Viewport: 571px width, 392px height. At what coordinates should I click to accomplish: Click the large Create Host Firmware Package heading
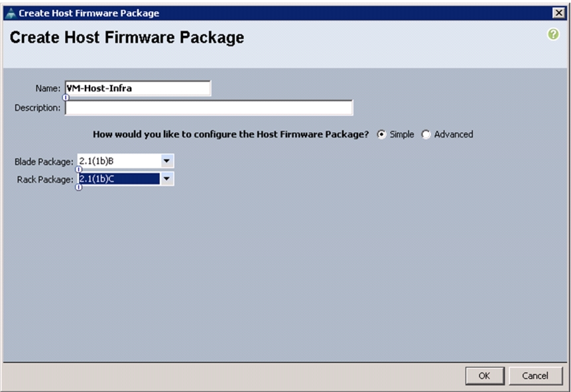click(127, 38)
